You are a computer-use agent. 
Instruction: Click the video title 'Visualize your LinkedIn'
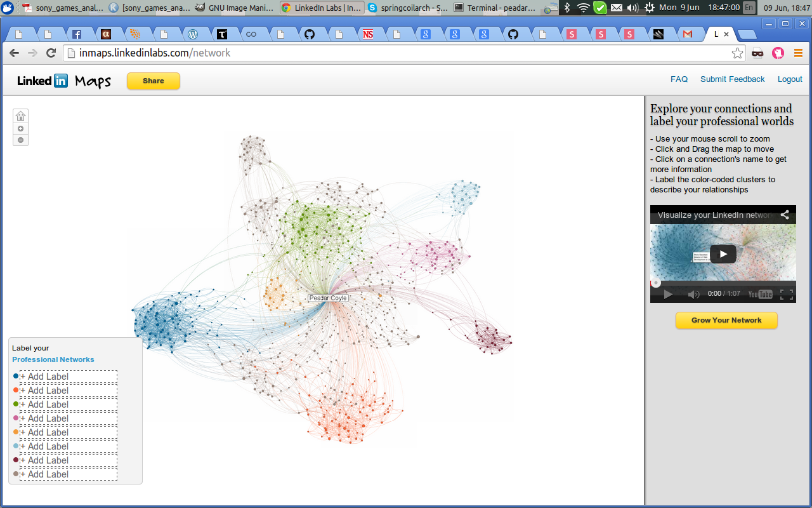click(715, 215)
